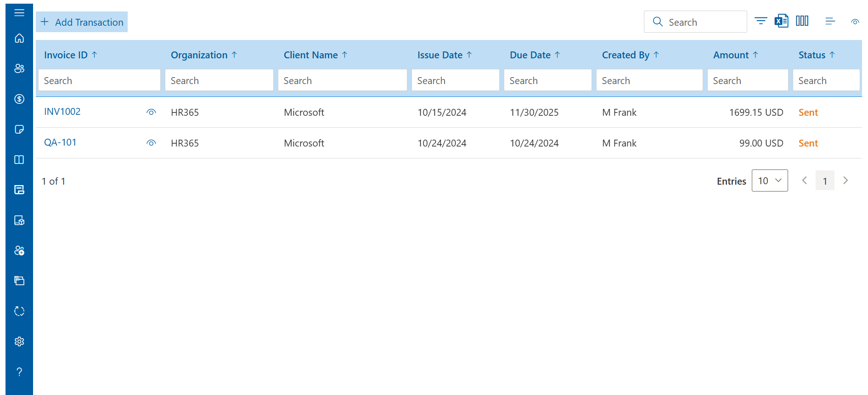Viewport: 868px width, 395px height.
Task: Sort by Due Date column
Action: click(x=535, y=55)
